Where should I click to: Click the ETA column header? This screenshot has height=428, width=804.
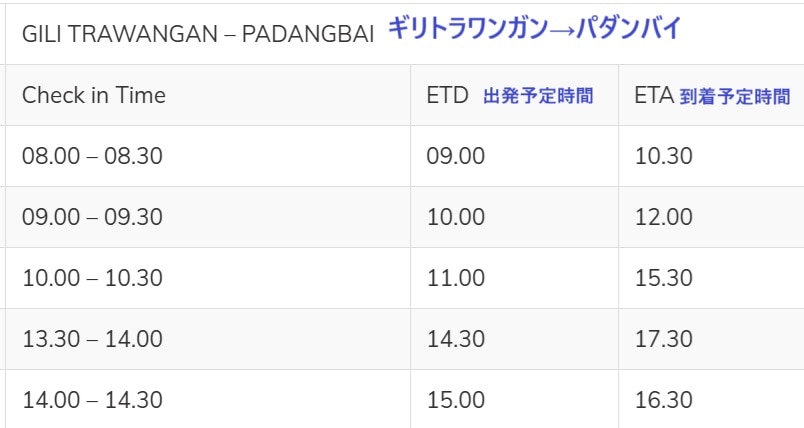[x=653, y=96]
